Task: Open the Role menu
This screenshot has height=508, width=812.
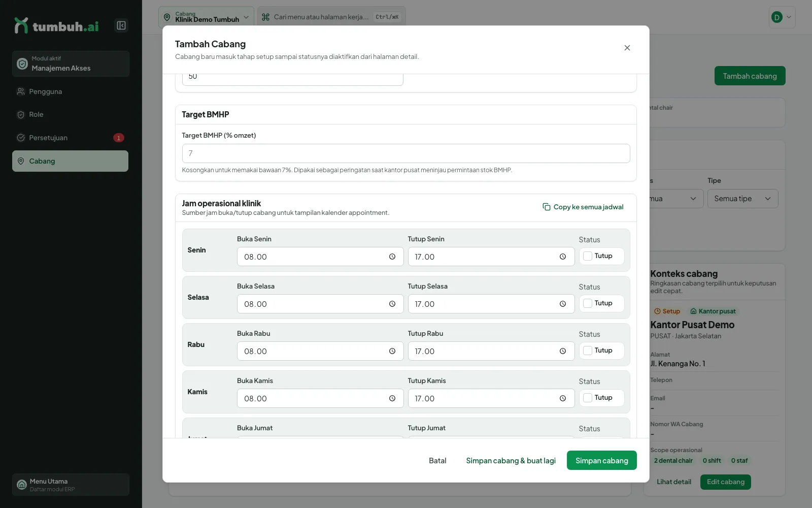Action: click(70, 114)
